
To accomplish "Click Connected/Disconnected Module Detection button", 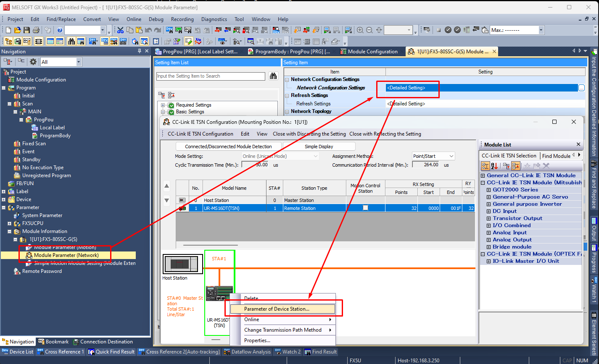I will [x=228, y=147].
